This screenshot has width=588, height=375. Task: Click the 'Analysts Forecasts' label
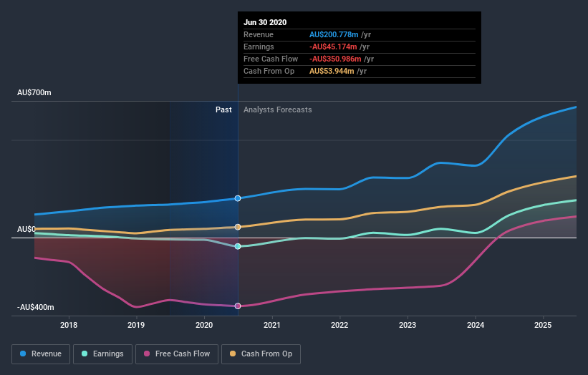[277, 109]
